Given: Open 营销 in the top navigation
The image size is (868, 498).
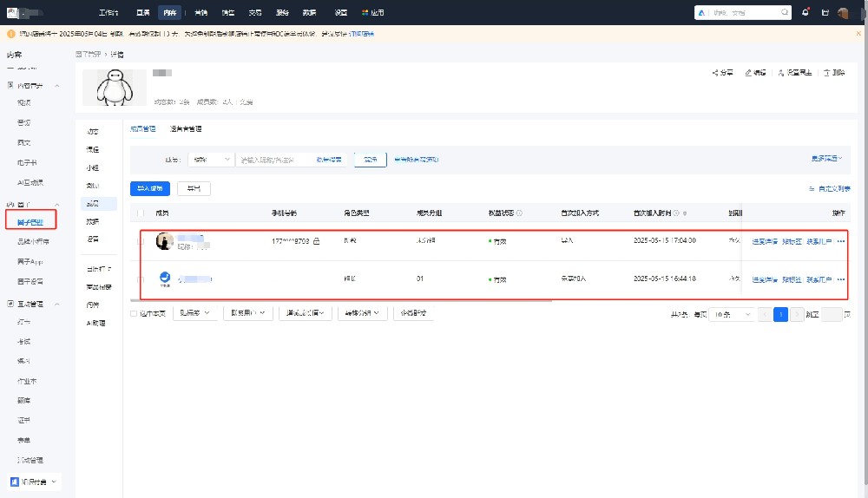Looking at the screenshot, I should point(201,12).
